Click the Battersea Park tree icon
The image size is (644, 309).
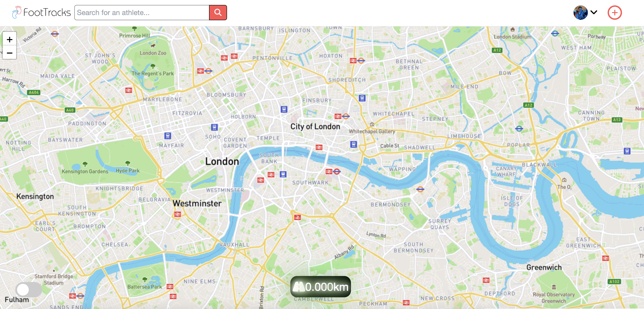(145, 279)
